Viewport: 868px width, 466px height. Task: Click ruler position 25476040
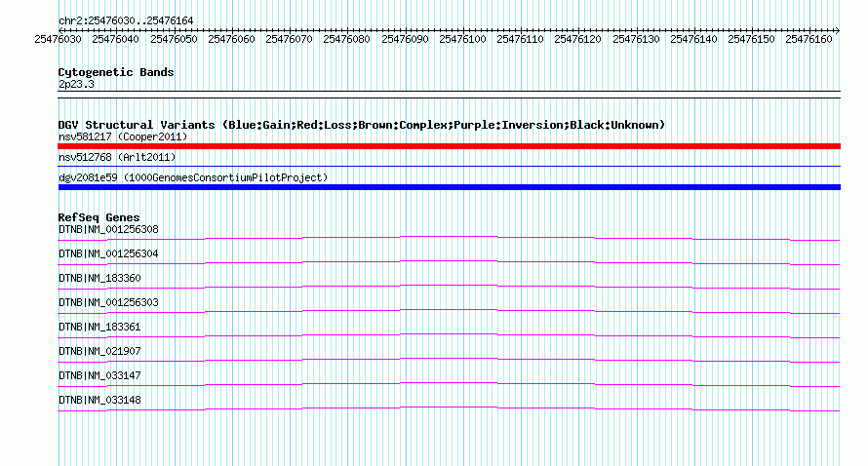(x=115, y=39)
